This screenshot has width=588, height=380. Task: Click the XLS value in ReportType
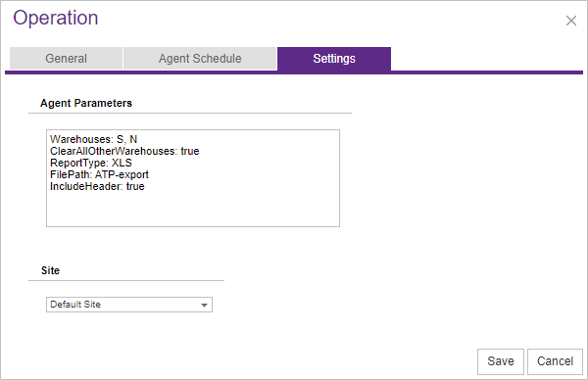[x=122, y=163]
